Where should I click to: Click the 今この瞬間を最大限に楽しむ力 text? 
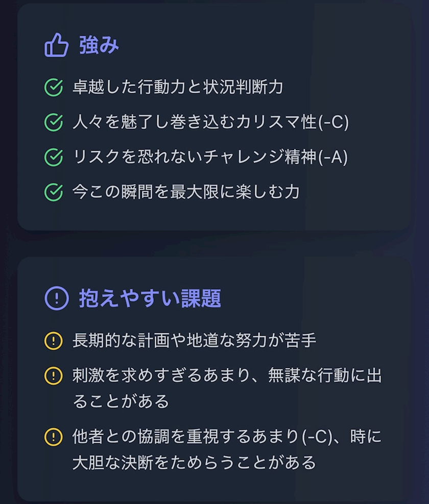[x=186, y=192]
